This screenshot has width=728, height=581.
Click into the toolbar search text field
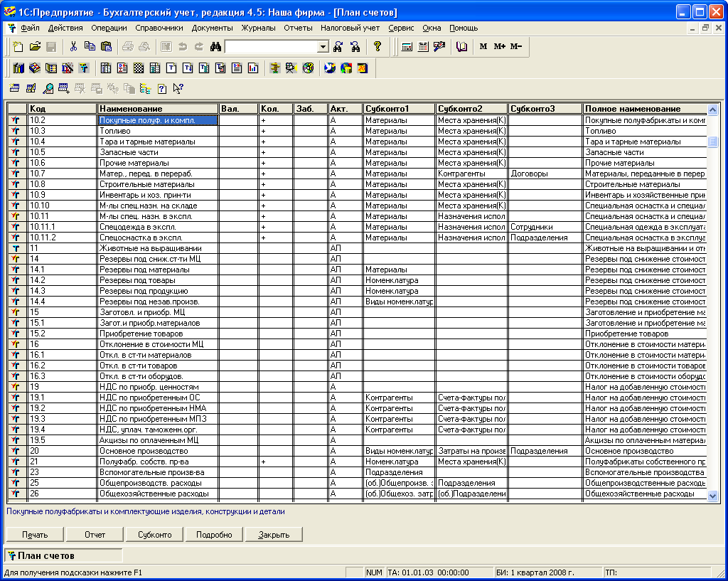pos(271,46)
